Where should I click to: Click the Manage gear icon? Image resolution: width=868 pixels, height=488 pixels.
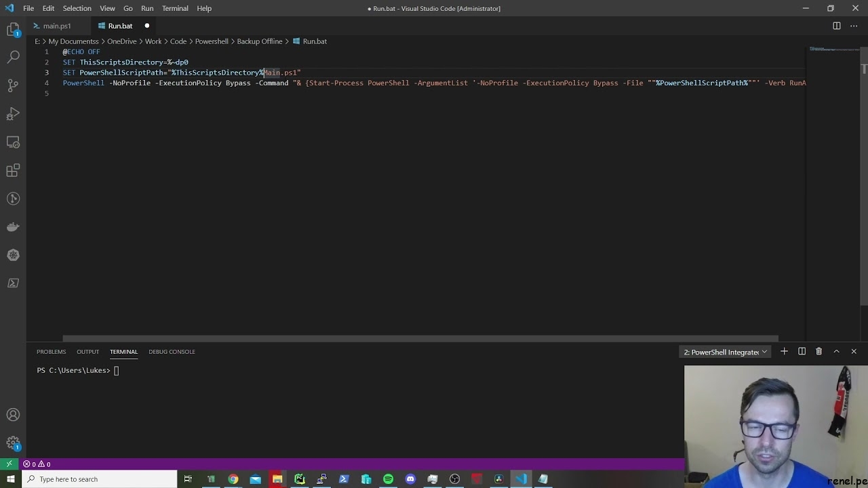click(13, 443)
